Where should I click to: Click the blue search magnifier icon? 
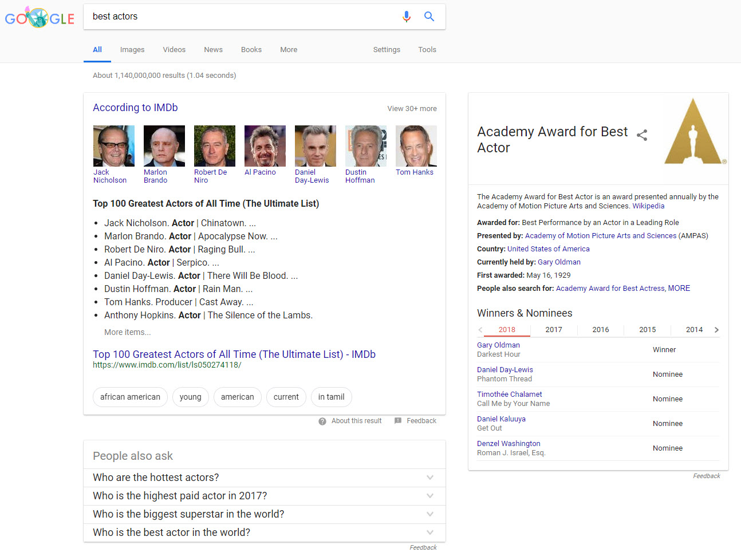tap(429, 17)
